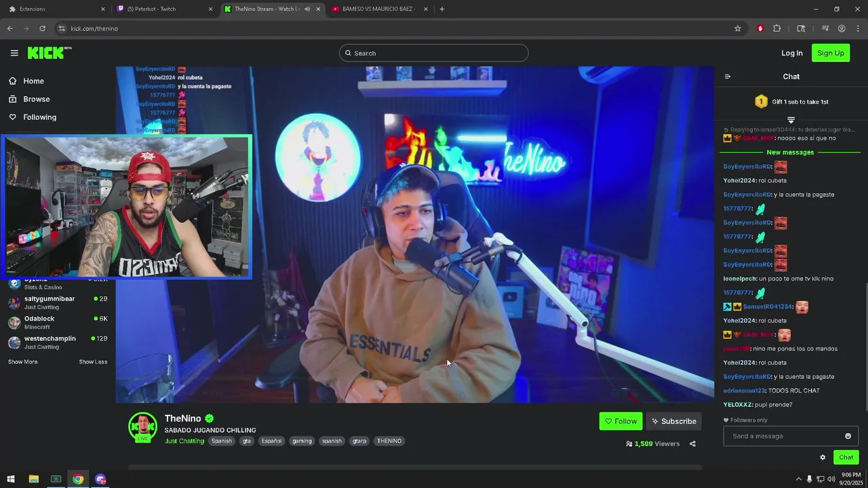Click username adriansosa123 in chat
Viewport: 868px width, 488px height.
(x=744, y=390)
